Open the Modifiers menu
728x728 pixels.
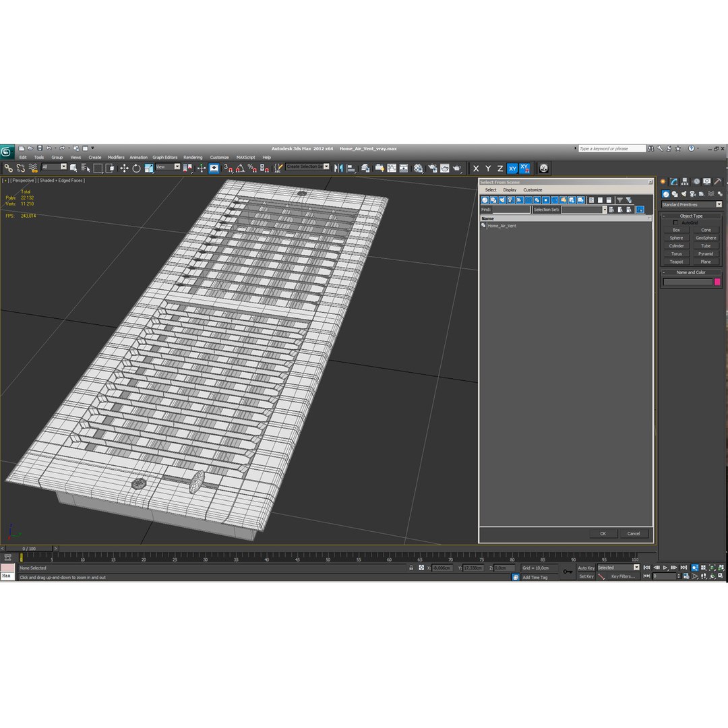(116, 157)
